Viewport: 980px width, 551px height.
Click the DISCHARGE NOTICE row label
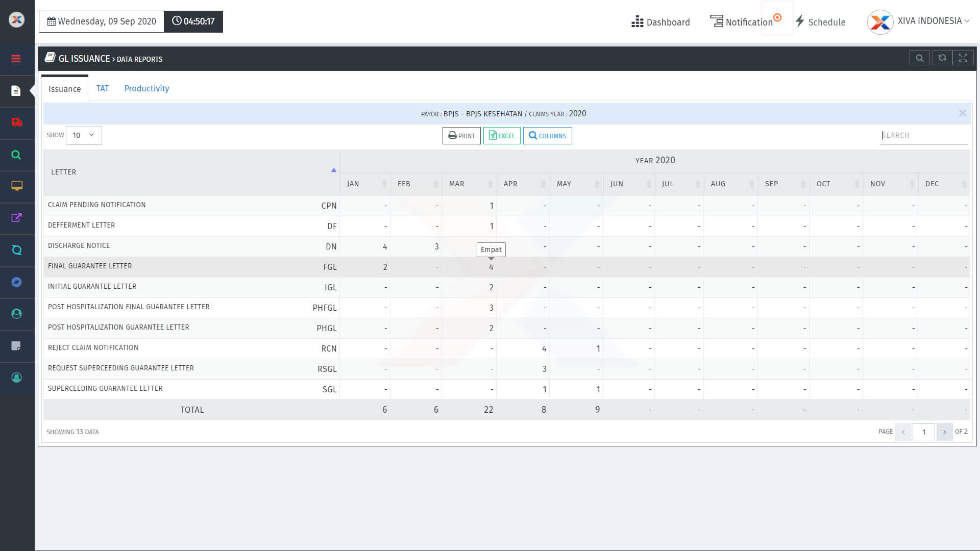pyautogui.click(x=79, y=245)
